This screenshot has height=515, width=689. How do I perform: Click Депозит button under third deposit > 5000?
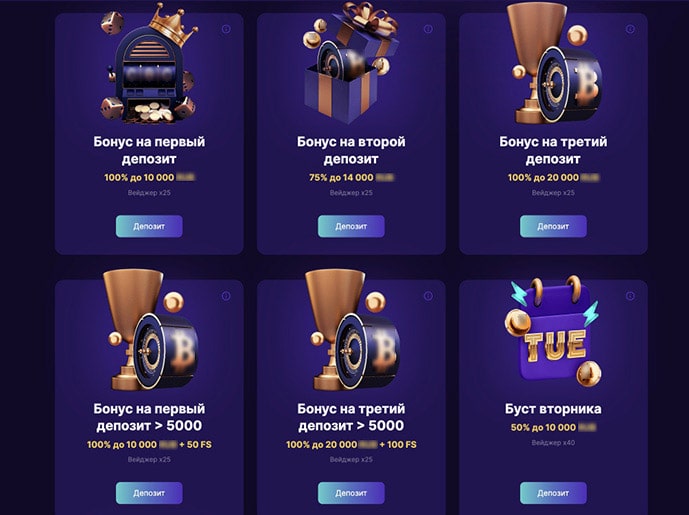(x=351, y=493)
